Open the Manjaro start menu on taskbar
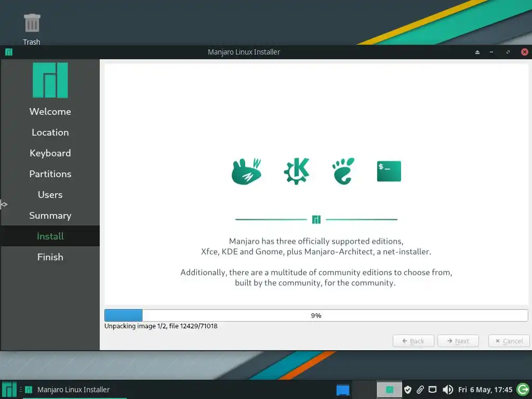 tap(9, 390)
